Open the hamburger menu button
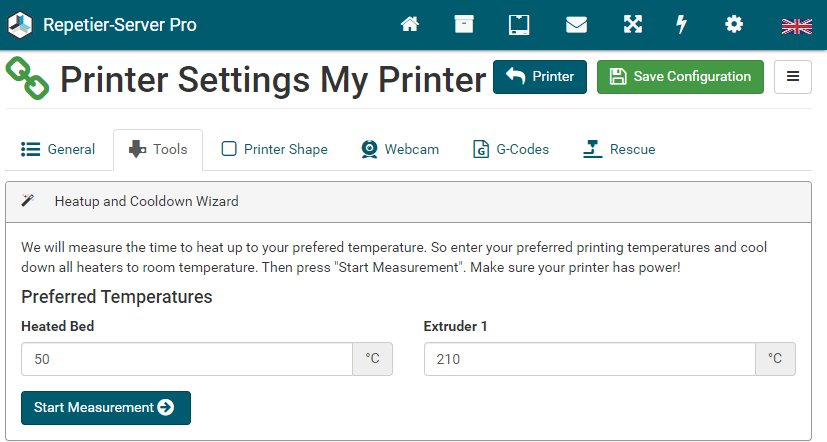827x442 pixels. pyautogui.click(x=792, y=77)
